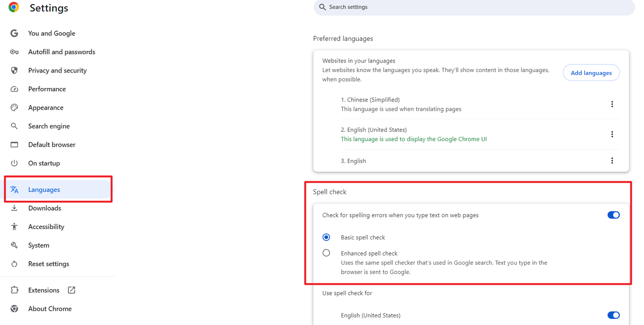The image size is (644, 325).
Task: Click the search magnifier icon in search bar
Action: [323, 7]
